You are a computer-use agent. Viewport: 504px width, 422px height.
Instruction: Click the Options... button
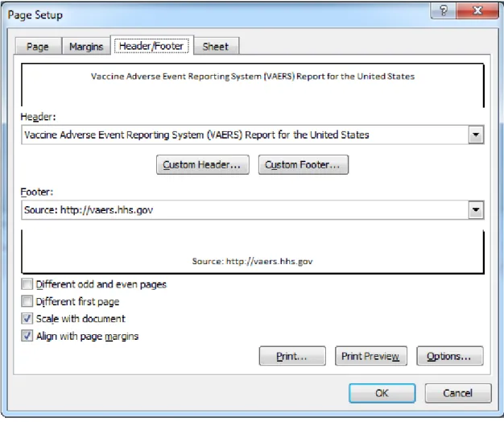pos(450,356)
